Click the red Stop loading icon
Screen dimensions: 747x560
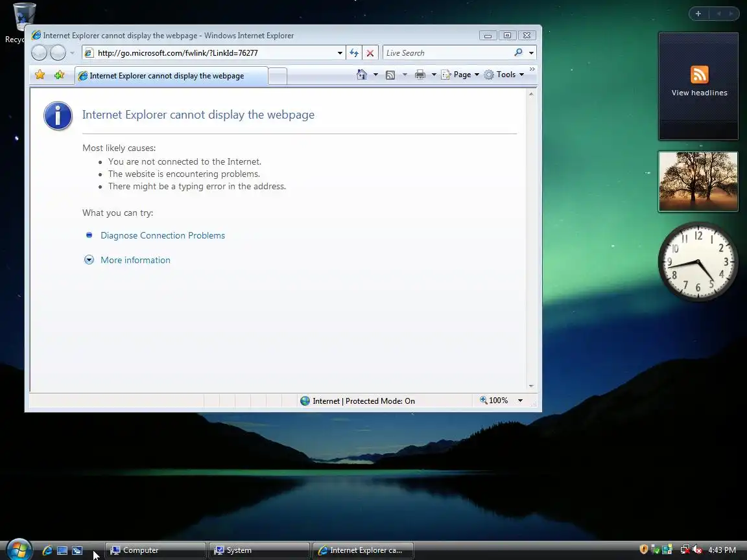coord(370,53)
